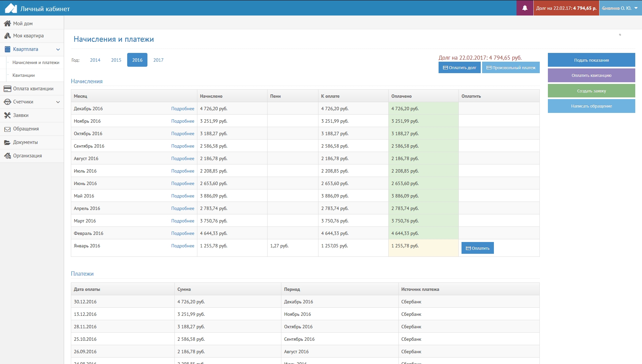This screenshot has height=364, width=642.
Task: Click the Счетчики meter icon
Action: (x=7, y=102)
